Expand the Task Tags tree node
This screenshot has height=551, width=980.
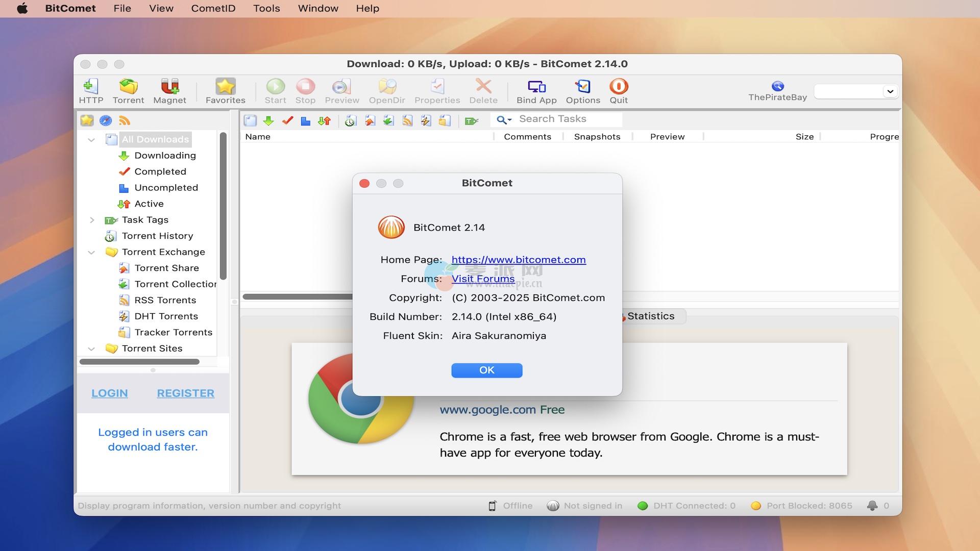click(x=92, y=220)
